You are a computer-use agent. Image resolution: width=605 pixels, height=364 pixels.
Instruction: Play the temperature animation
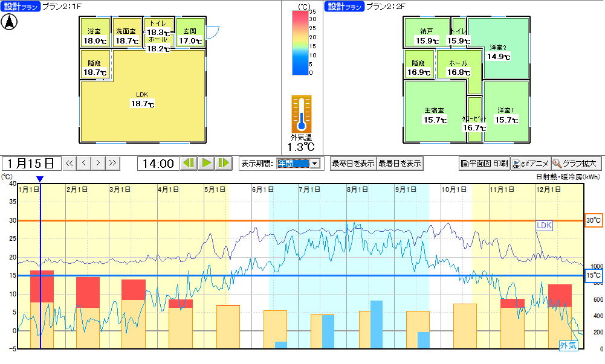[x=207, y=163]
